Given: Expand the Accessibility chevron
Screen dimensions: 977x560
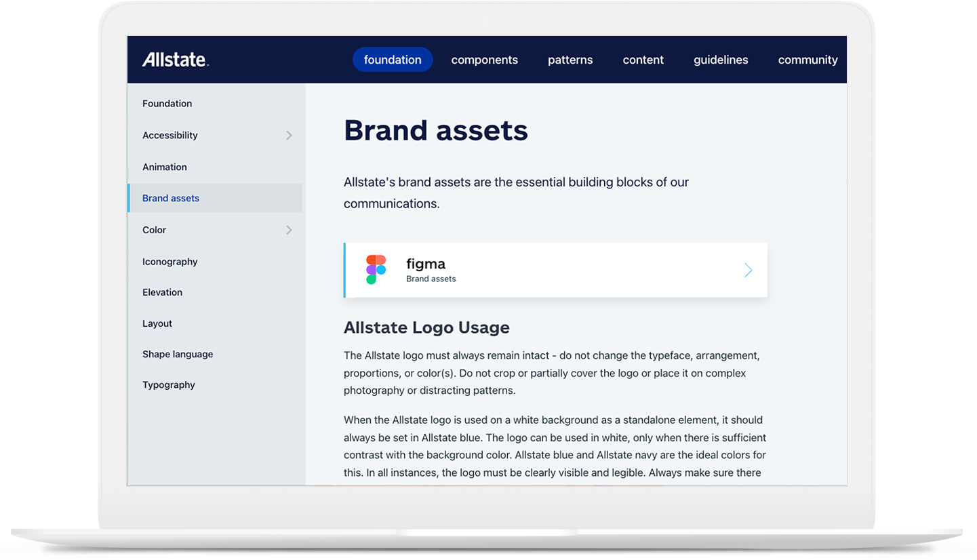Looking at the screenshot, I should (x=289, y=136).
